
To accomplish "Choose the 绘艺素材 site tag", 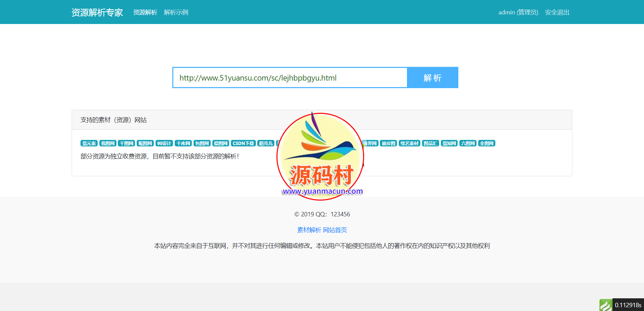I will click(x=409, y=143).
